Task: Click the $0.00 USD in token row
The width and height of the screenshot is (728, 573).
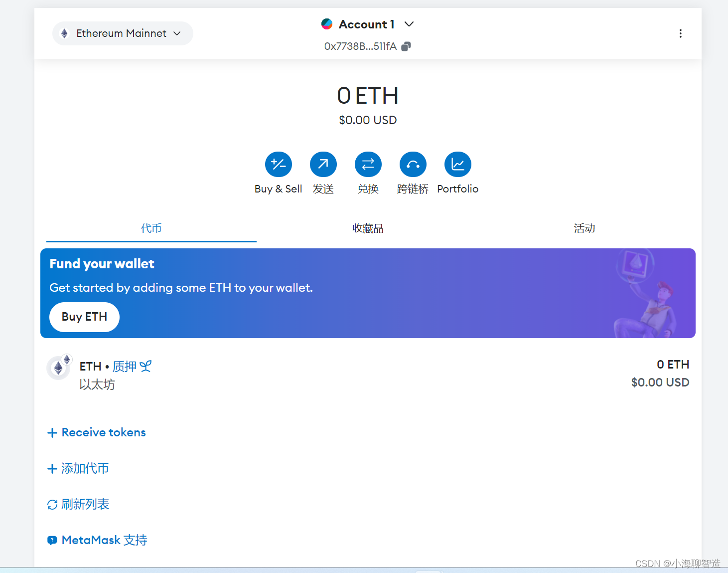Action: click(x=660, y=382)
